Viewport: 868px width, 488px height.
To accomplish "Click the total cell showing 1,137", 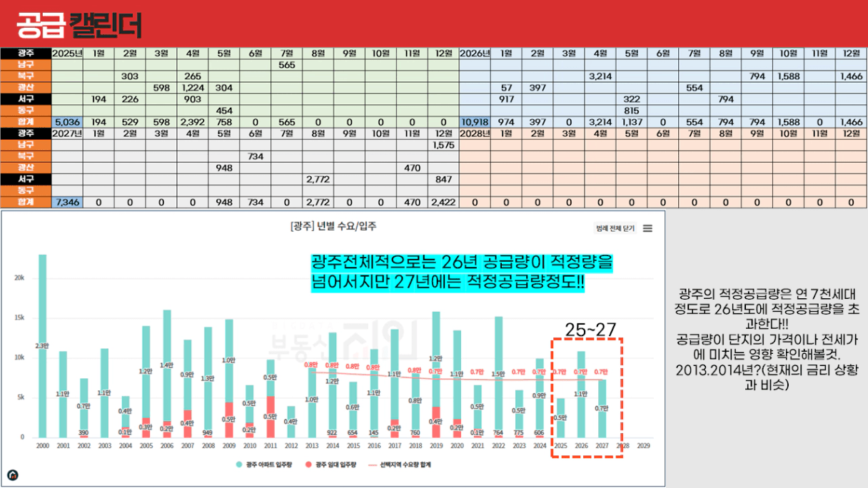I will [x=632, y=122].
